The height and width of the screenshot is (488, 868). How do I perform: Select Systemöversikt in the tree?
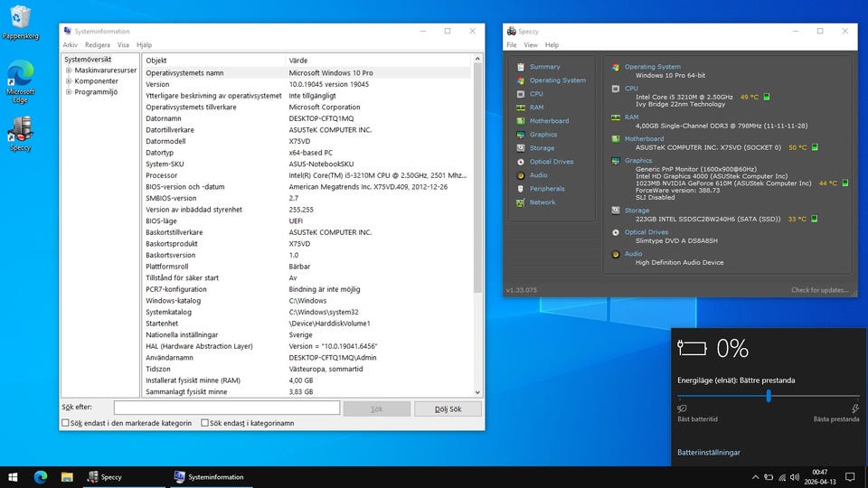coord(88,60)
